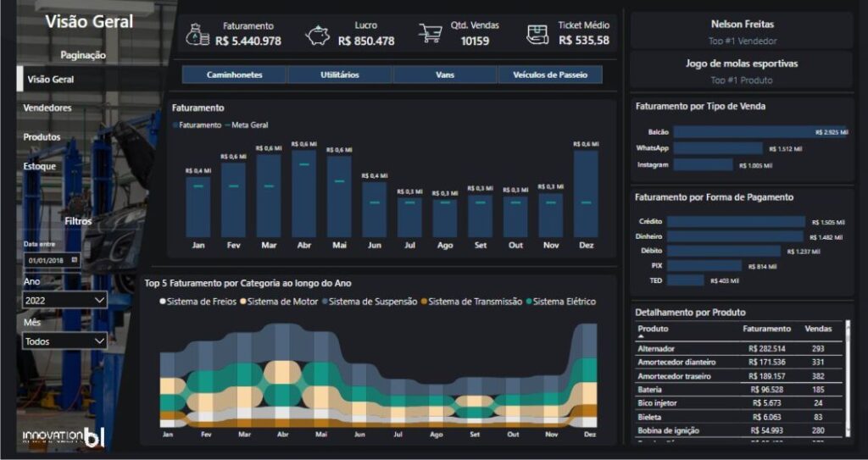Click the Innovation BI logo
The image size is (868, 460).
[64, 437]
